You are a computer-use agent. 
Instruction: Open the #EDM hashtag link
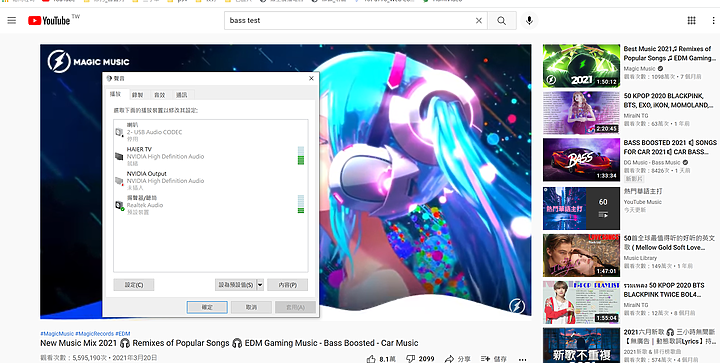[123, 334]
